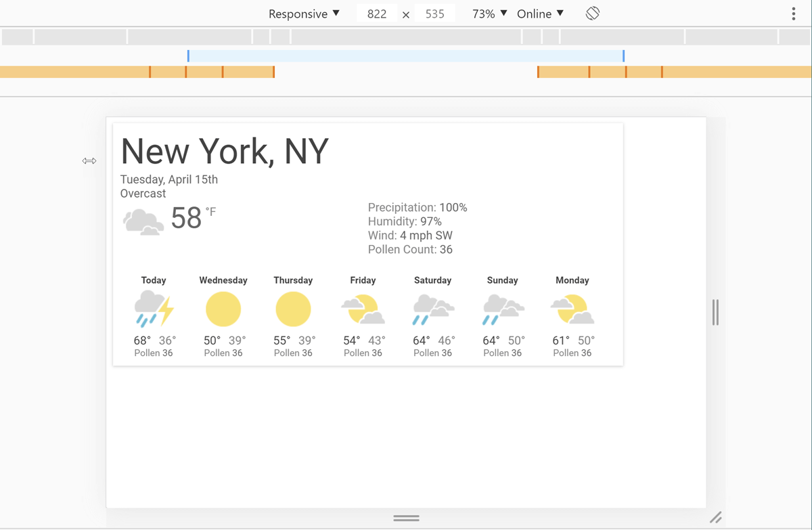Click Sunday's rain cloud icon
The image size is (812, 530).
(503, 309)
